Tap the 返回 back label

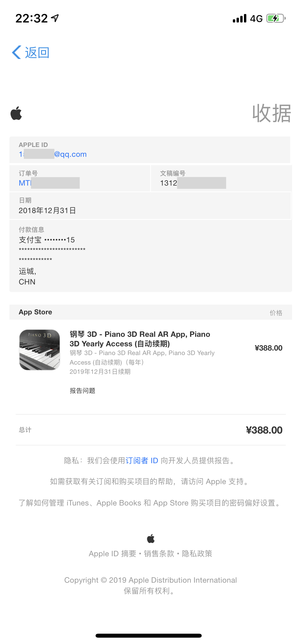(37, 53)
